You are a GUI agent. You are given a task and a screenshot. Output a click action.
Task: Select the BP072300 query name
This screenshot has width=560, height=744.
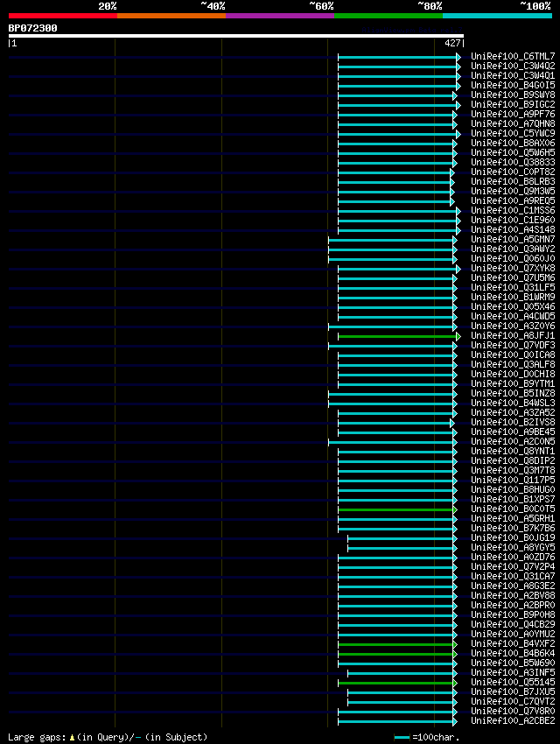32,28
